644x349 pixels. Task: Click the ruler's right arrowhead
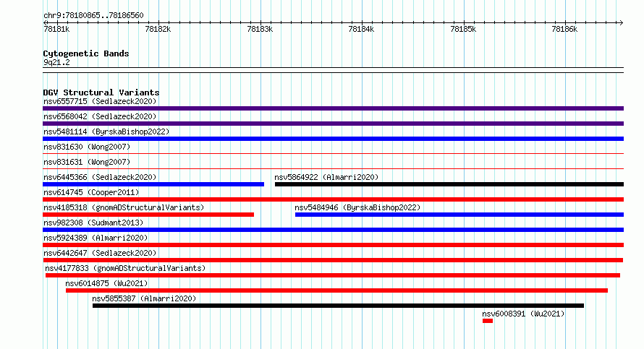pos(622,22)
